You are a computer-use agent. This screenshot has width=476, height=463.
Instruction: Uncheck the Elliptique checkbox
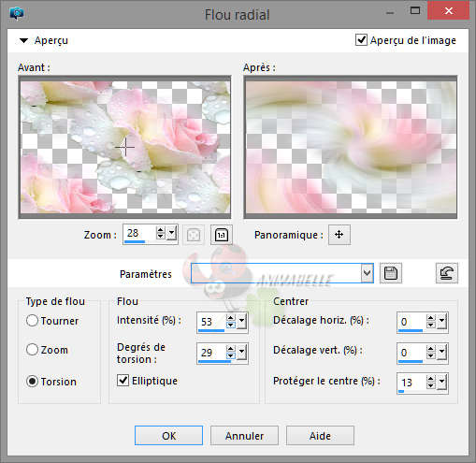[x=123, y=381]
